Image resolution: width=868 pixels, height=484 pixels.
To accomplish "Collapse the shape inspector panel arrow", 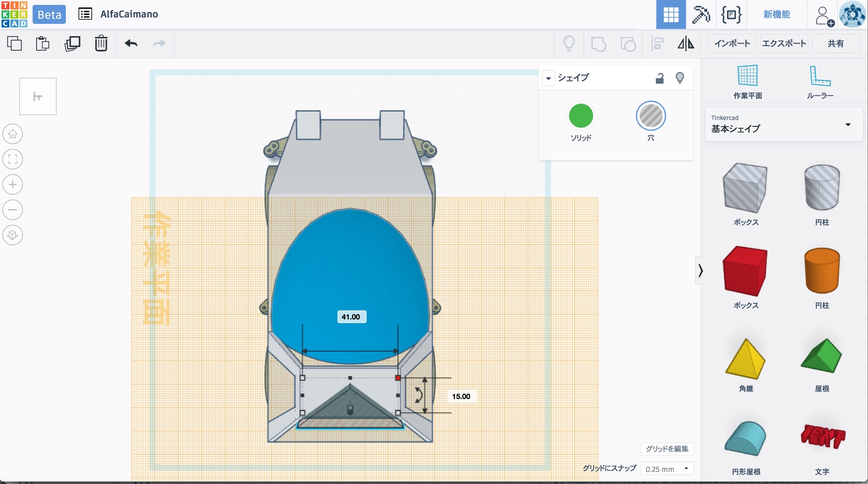I will tap(548, 78).
